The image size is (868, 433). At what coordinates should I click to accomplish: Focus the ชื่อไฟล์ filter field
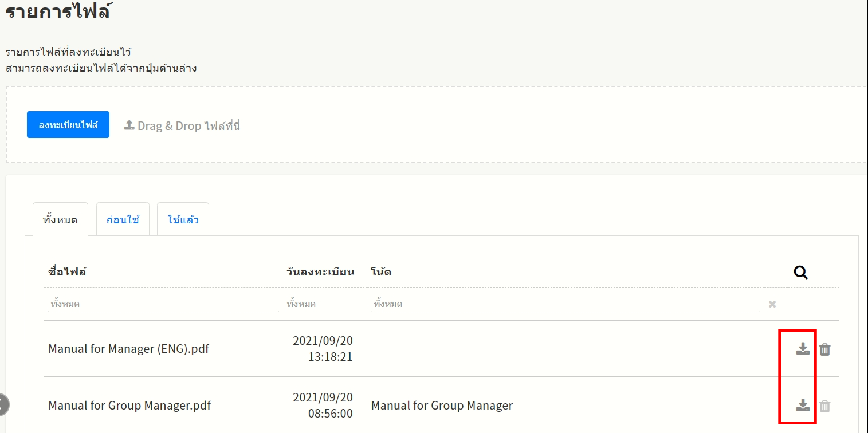point(163,304)
